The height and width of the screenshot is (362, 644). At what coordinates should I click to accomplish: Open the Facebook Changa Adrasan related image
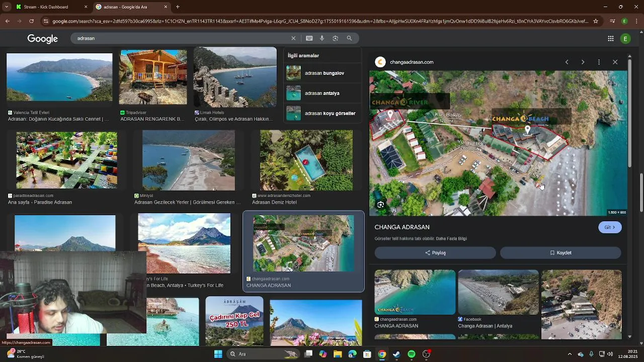click(x=498, y=292)
